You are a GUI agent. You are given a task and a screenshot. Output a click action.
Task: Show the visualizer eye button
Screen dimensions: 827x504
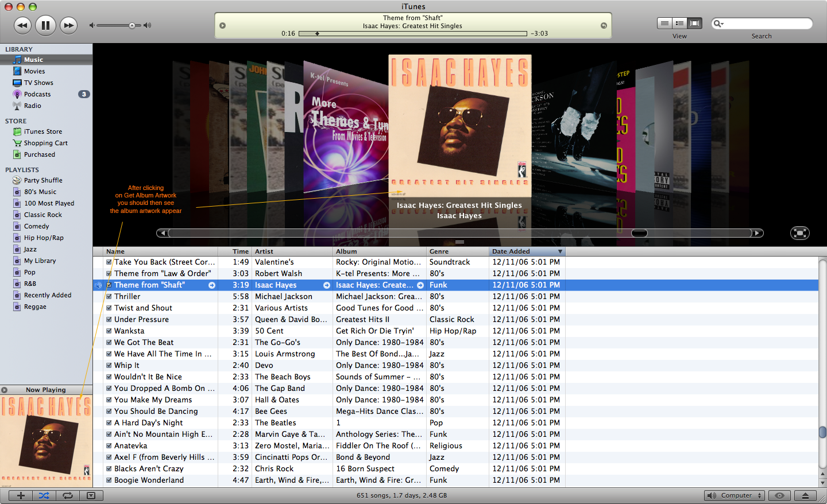click(779, 495)
